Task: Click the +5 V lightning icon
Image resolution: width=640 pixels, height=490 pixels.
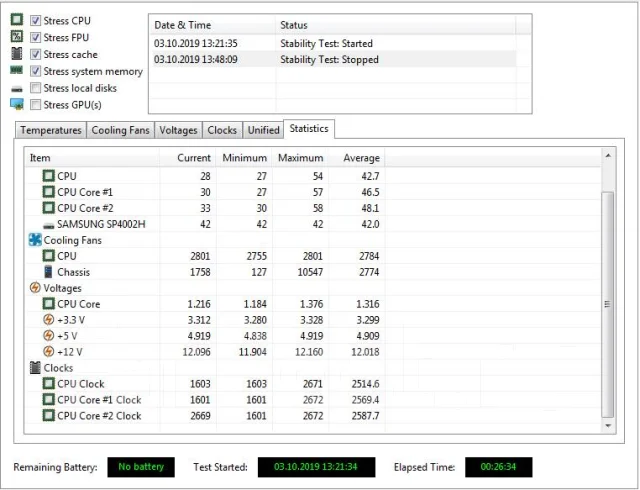Action: [x=49, y=336]
